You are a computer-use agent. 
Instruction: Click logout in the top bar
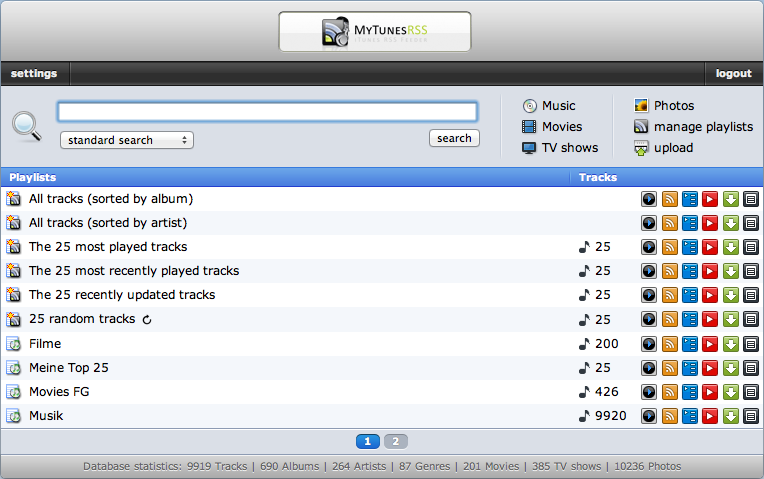tap(733, 74)
